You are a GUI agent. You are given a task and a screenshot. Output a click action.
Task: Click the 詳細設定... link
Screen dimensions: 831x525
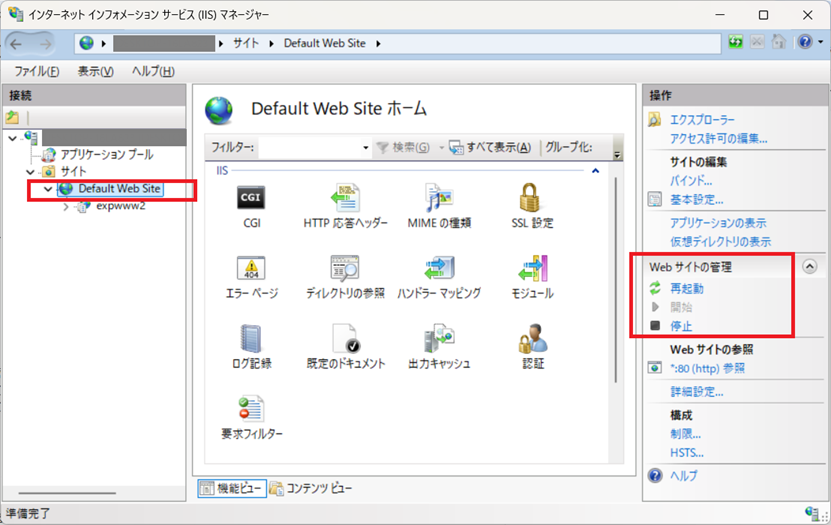(x=696, y=392)
